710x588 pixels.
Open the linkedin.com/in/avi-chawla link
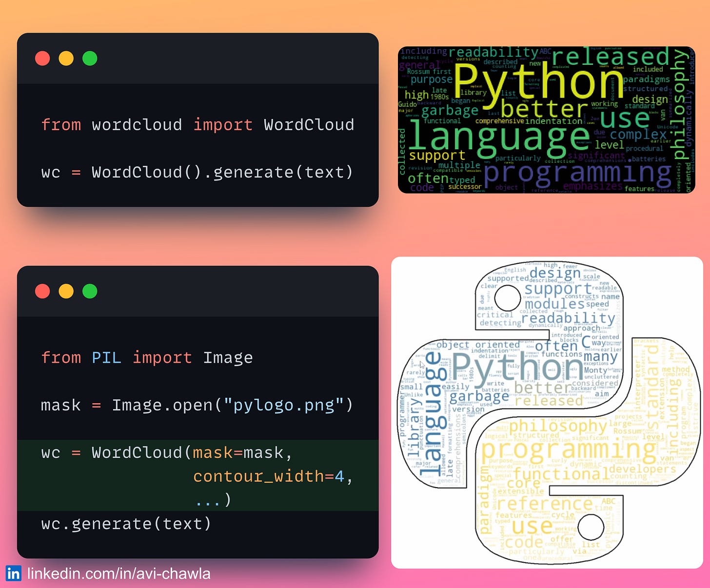[x=118, y=573]
